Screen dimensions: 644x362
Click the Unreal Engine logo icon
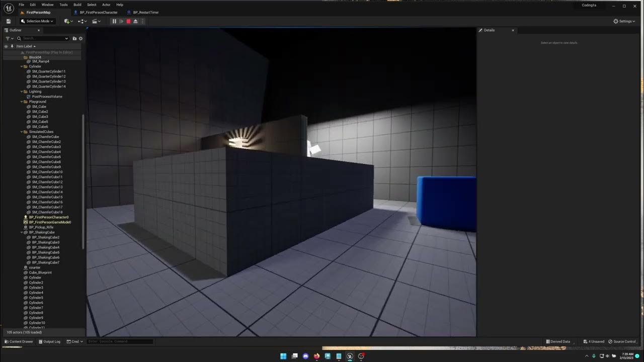coord(9,8)
